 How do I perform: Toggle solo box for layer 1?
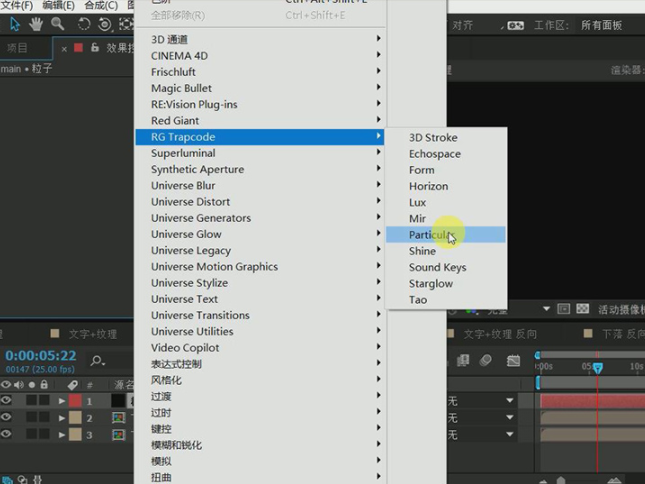click(x=32, y=401)
